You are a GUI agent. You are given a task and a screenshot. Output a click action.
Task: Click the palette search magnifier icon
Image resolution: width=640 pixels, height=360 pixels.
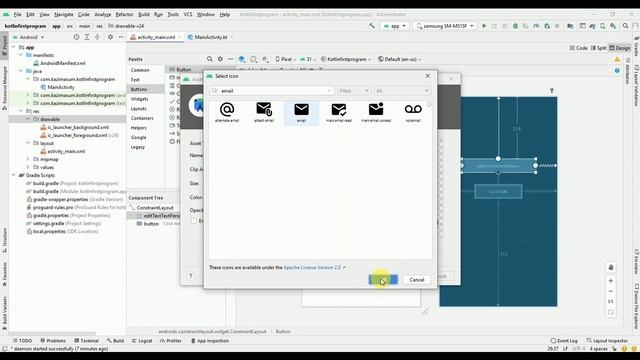point(209,59)
